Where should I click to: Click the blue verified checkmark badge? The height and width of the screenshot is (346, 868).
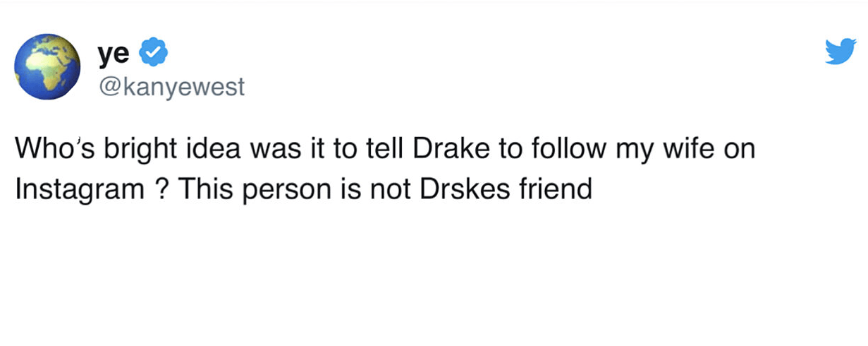click(155, 53)
